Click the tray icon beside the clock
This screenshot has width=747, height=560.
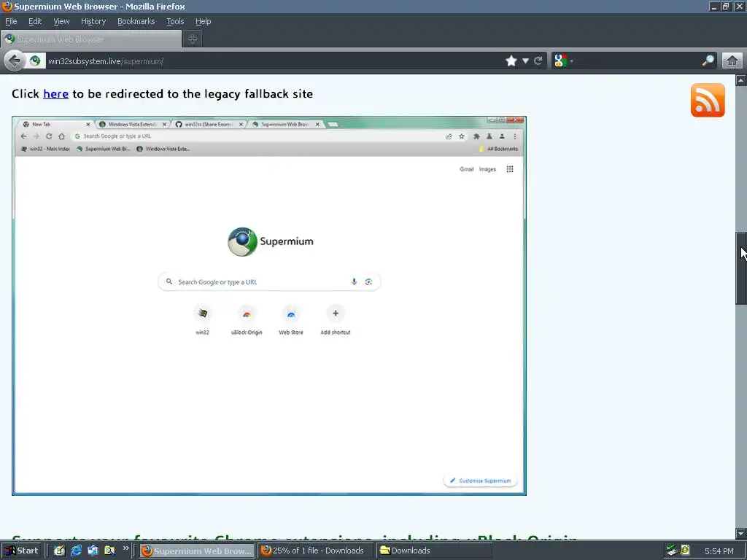(x=685, y=551)
